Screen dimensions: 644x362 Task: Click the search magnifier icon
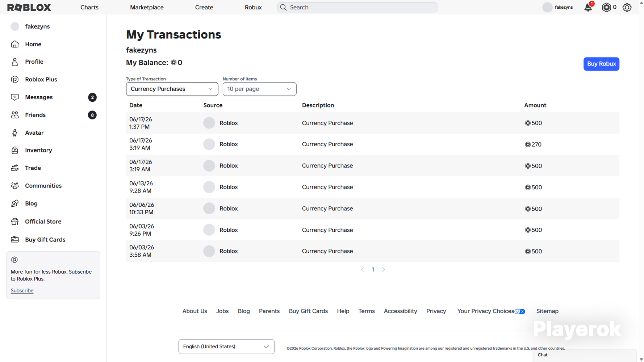283,7
